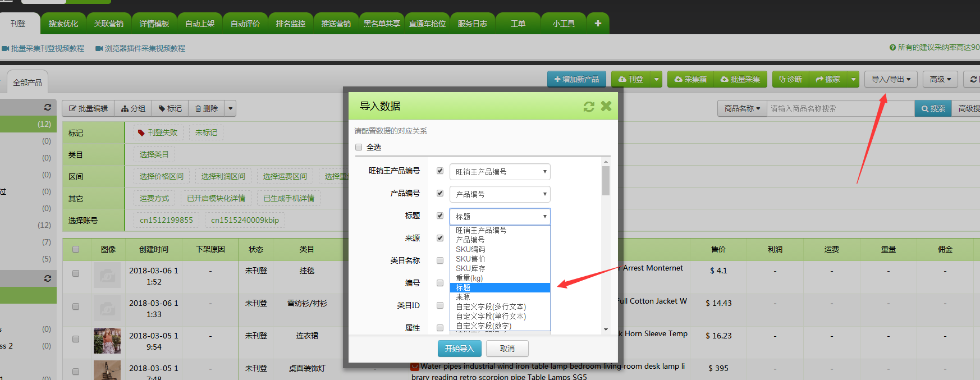Expand the arrow next to 搬家 button
The image size is (980, 380).
point(854,79)
